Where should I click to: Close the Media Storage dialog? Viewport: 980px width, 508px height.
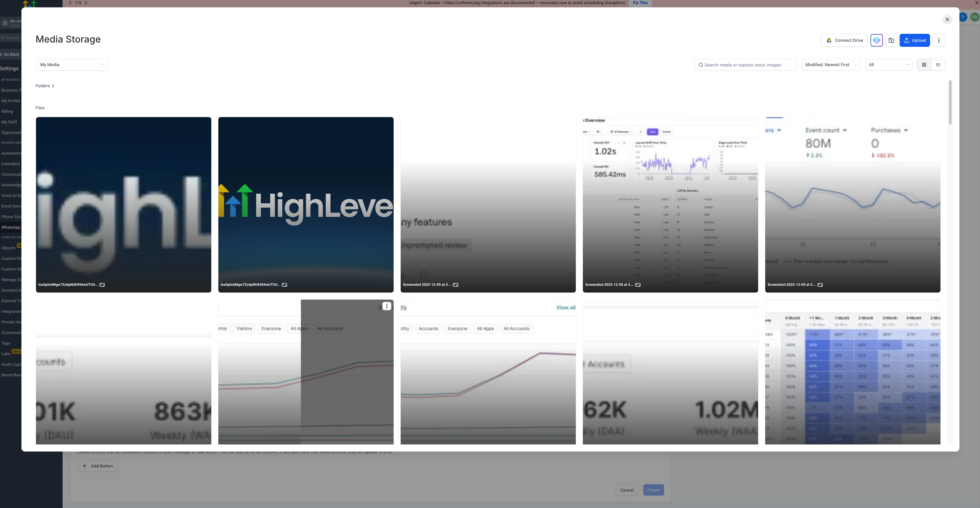click(947, 19)
